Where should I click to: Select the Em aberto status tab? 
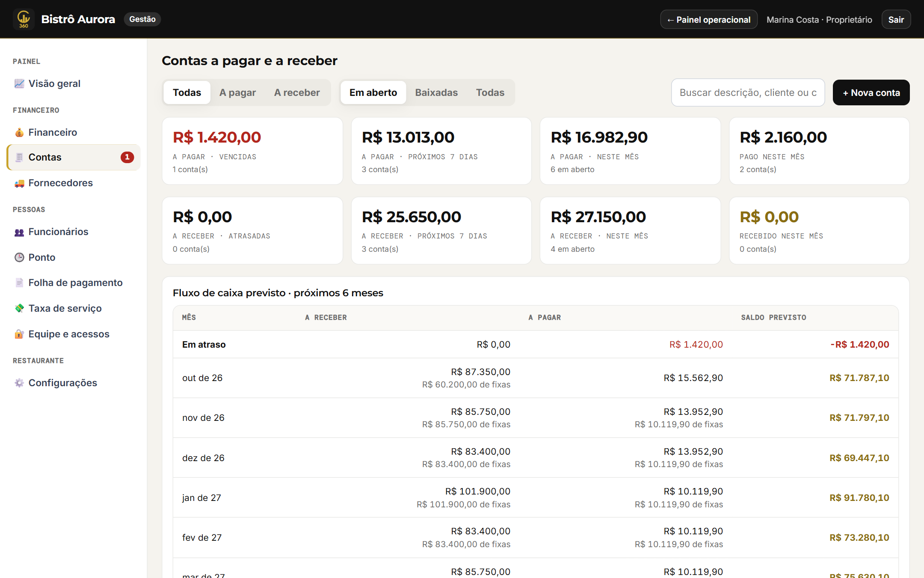point(373,92)
